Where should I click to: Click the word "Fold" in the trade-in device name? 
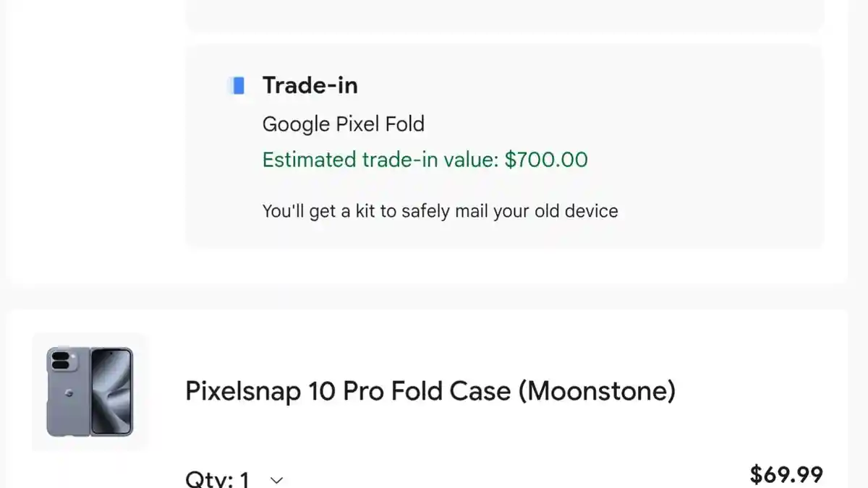[x=404, y=124]
